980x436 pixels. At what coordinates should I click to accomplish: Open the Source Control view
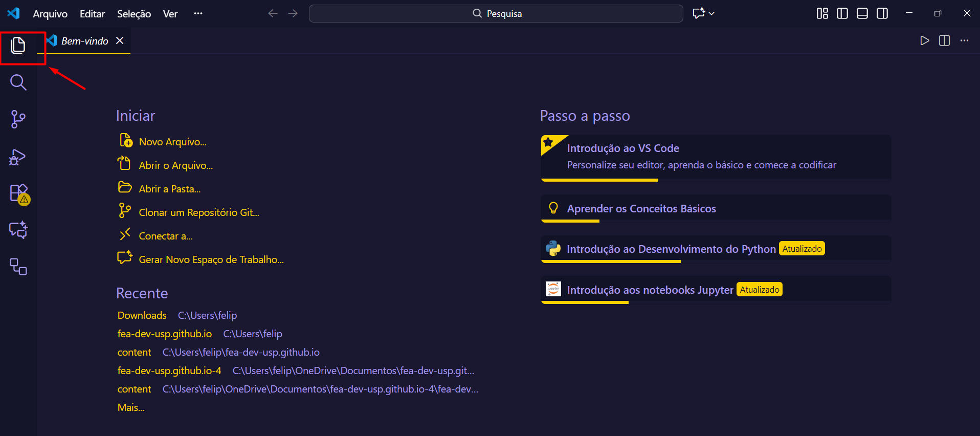pos(18,119)
